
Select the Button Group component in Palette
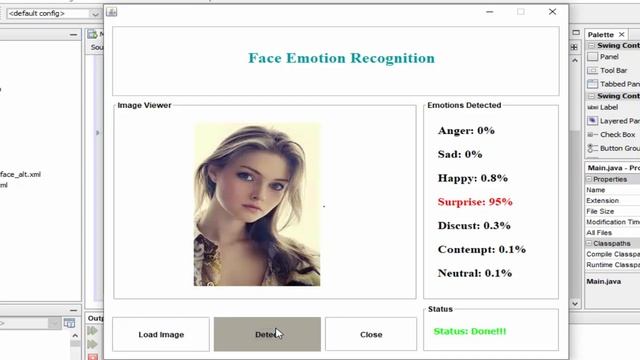pos(613,148)
